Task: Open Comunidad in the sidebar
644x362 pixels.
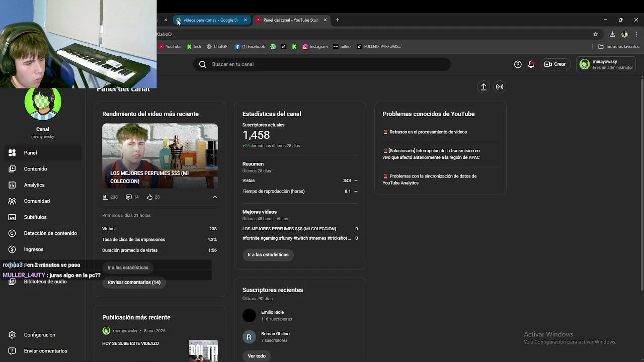Action: click(43, 201)
